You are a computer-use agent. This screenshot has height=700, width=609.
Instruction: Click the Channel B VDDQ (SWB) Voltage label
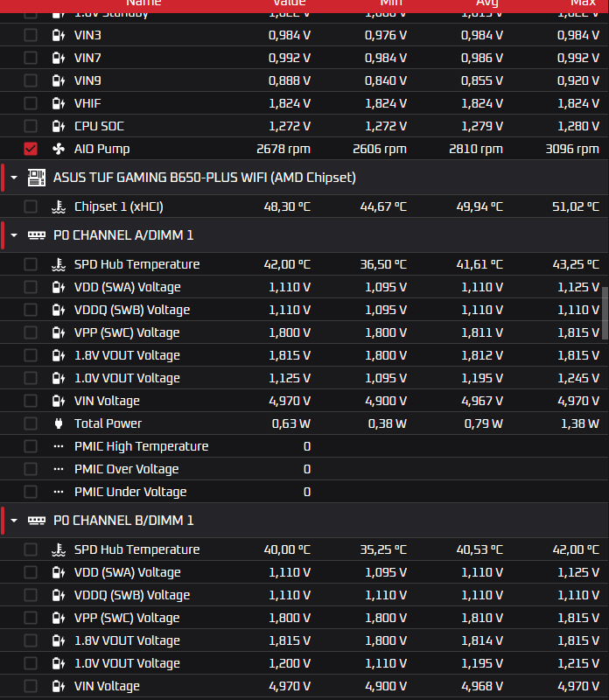click(x=132, y=595)
